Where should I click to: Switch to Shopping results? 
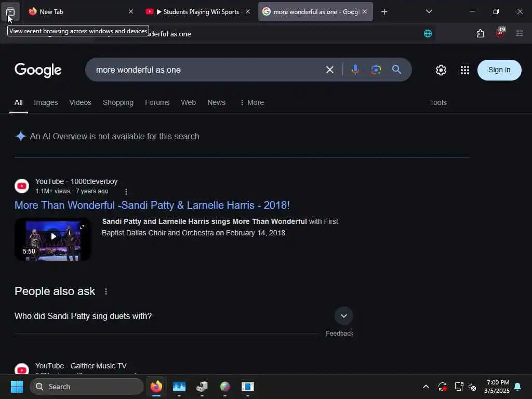click(118, 102)
